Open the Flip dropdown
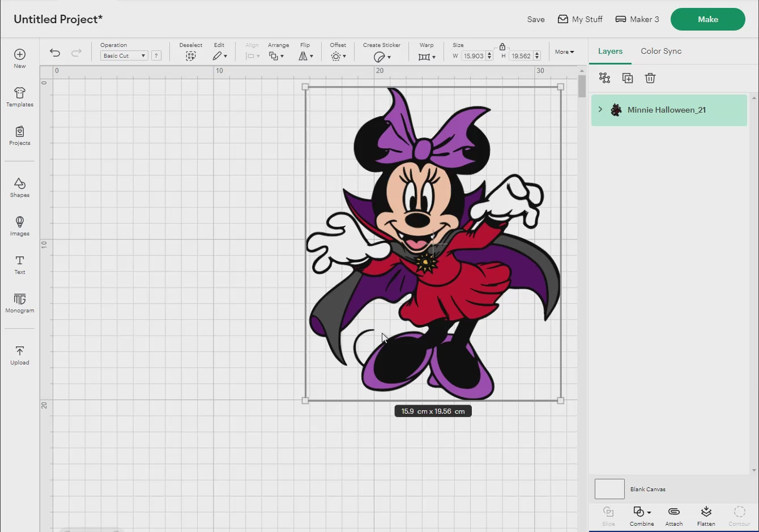This screenshot has height=532, width=759. [x=306, y=56]
